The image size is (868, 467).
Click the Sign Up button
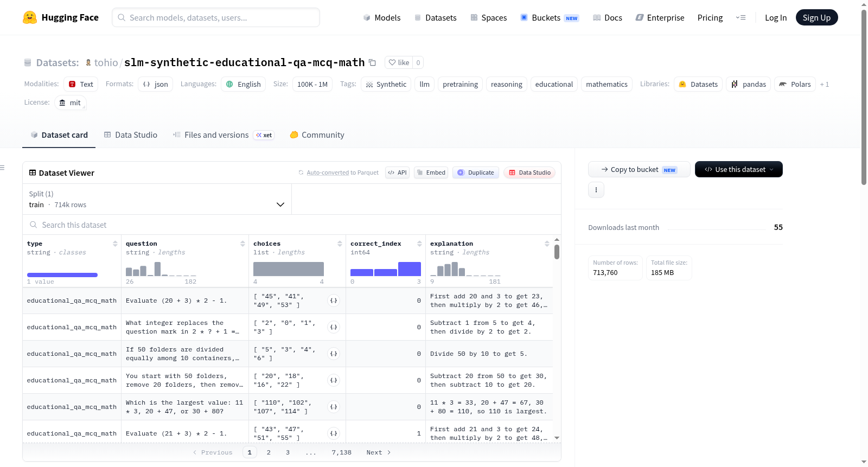coord(816,17)
